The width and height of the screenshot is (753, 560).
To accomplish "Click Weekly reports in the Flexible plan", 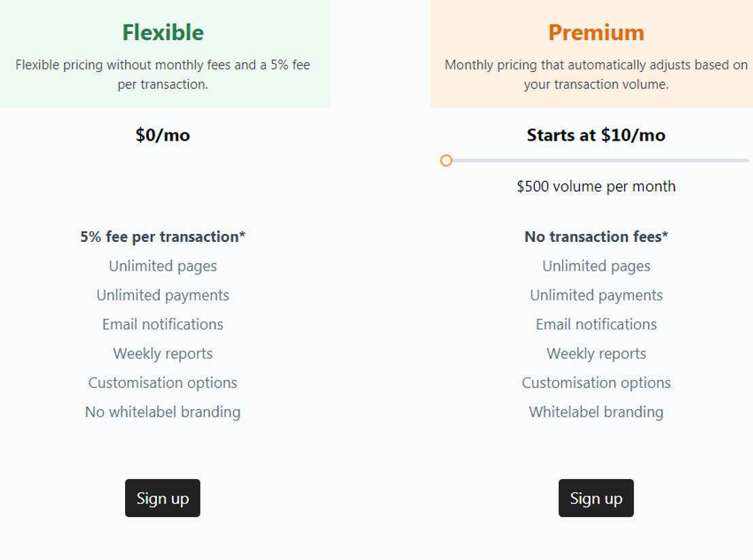I will point(163,353).
